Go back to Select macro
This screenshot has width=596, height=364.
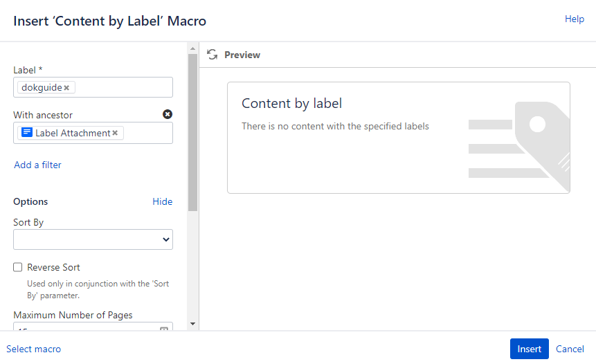(x=33, y=349)
